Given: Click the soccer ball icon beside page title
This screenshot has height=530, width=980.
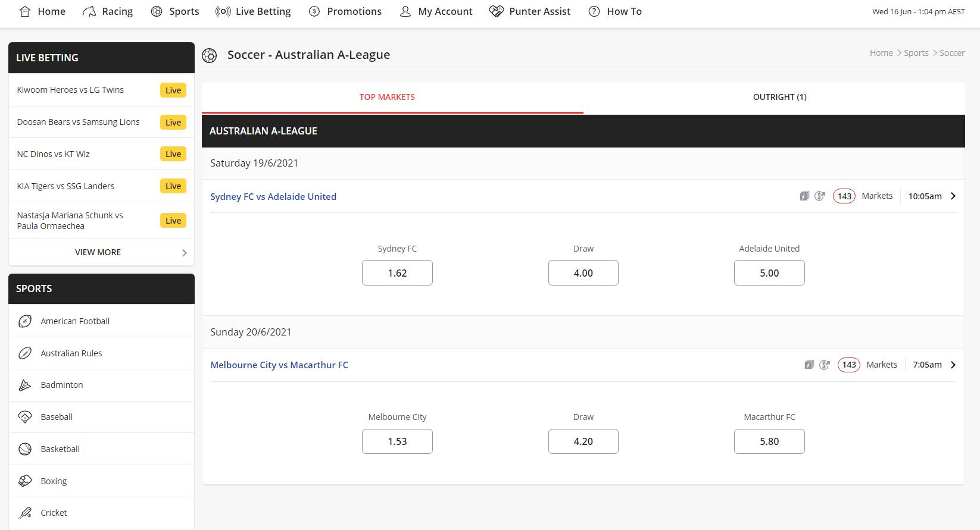Looking at the screenshot, I should (x=210, y=55).
